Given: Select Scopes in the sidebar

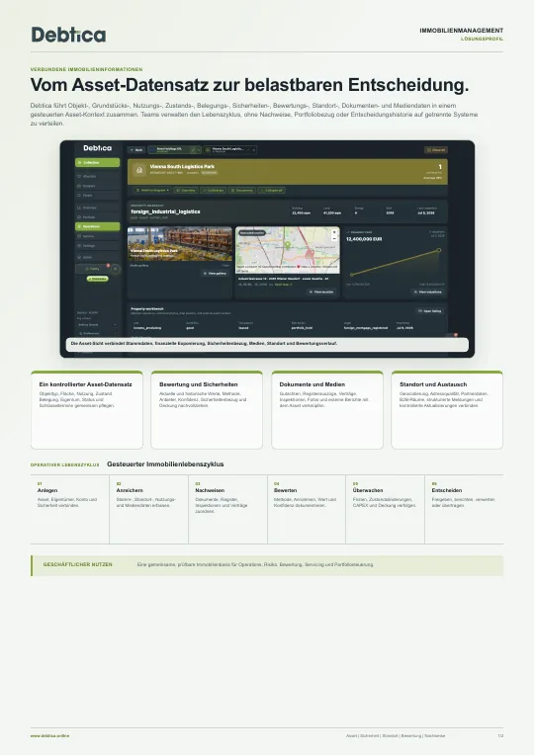Looking at the screenshot, I should (x=98, y=186).
